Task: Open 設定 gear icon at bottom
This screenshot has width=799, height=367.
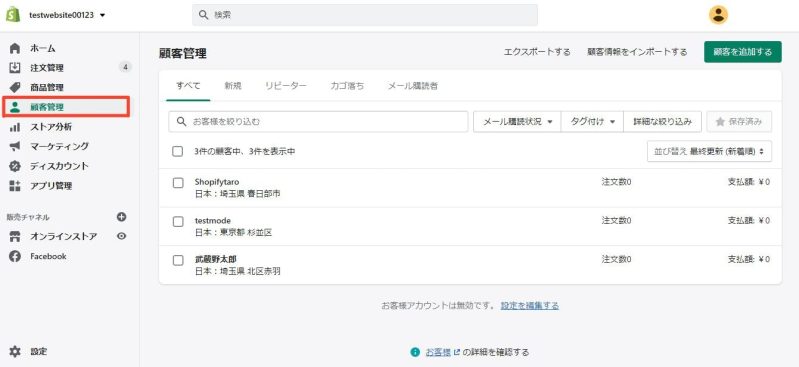Action: (15, 351)
